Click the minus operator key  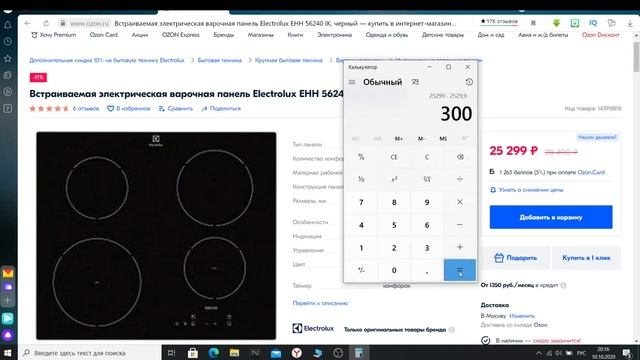coord(460,225)
